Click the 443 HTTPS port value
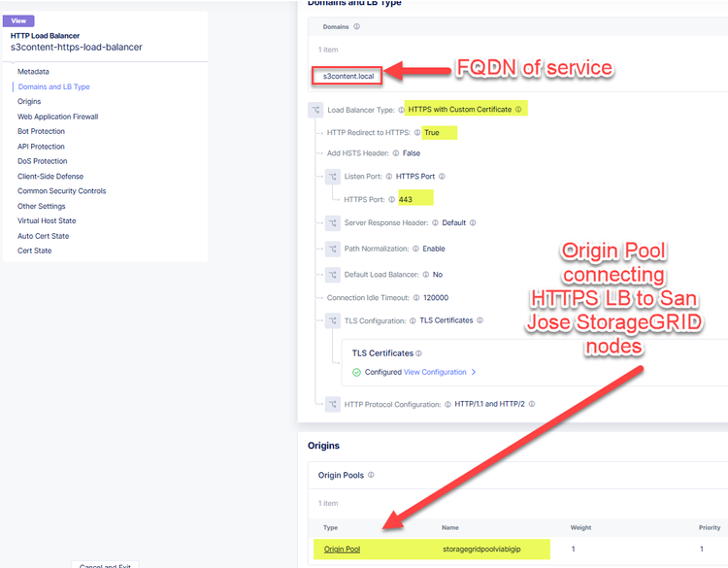Screen dimensions: 728x568 [x=406, y=200]
